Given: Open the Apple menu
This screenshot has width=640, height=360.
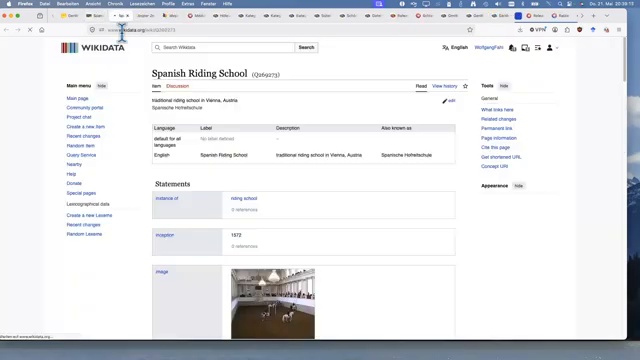Looking at the screenshot, I should point(9,4).
